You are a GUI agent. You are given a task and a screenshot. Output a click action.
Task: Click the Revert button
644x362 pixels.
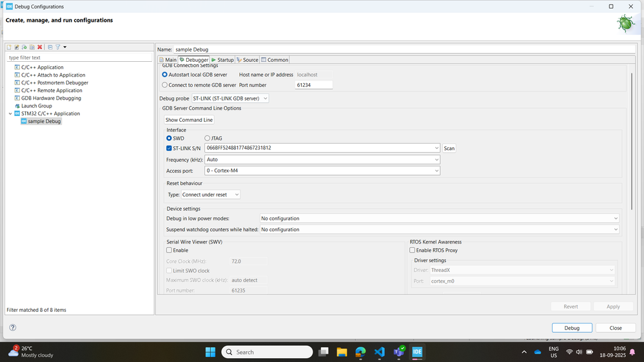pos(571,307)
